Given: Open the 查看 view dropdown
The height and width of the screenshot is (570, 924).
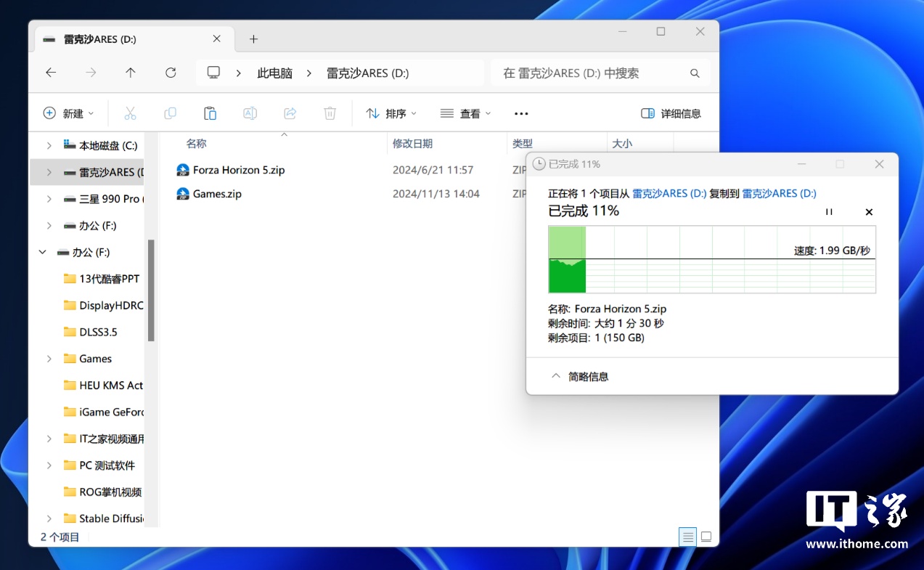Looking at the screenshot, I should [465, 113].
